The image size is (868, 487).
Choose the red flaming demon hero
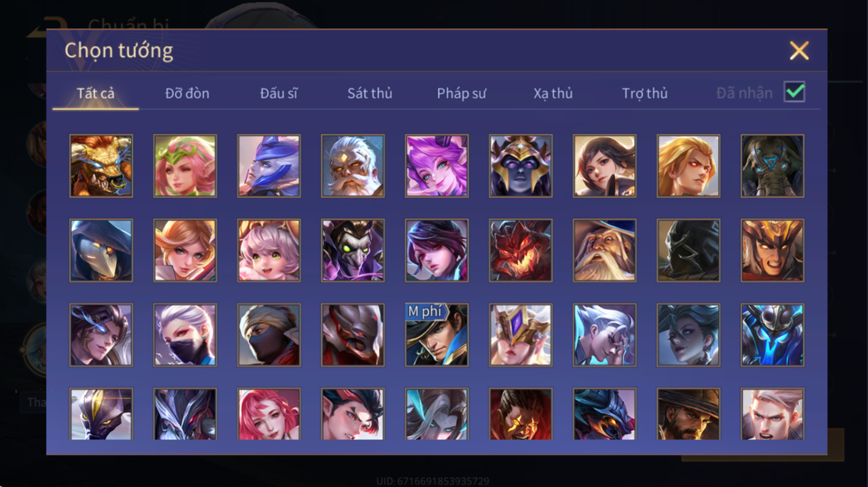pos(520,250)
